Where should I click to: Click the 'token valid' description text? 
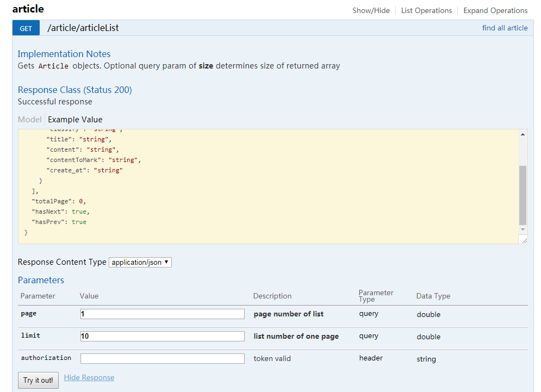[x=272, y=358]
